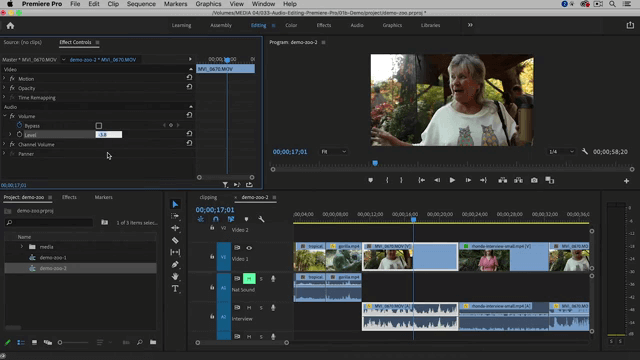Select demo-zoo-1 sequence in project

53,258
